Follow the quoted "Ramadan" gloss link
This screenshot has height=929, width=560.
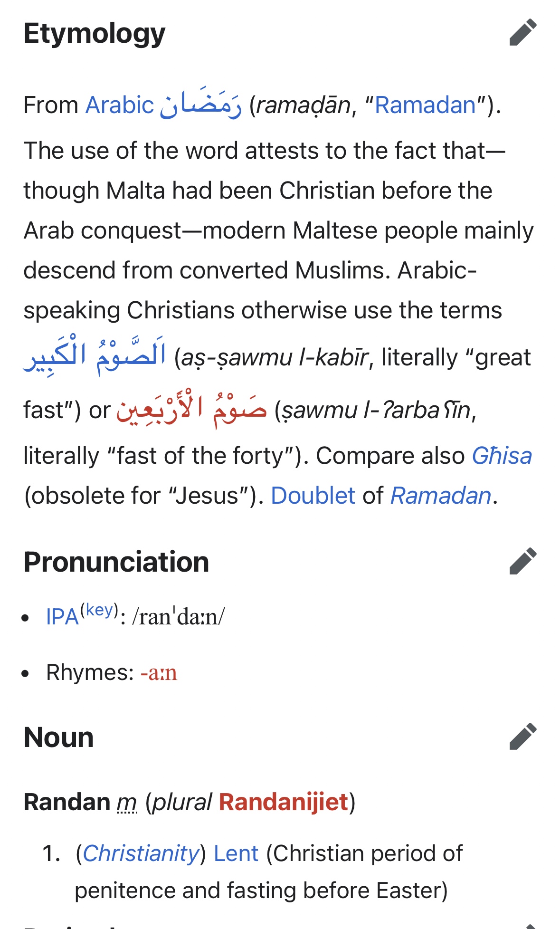(x=425, y=105)
